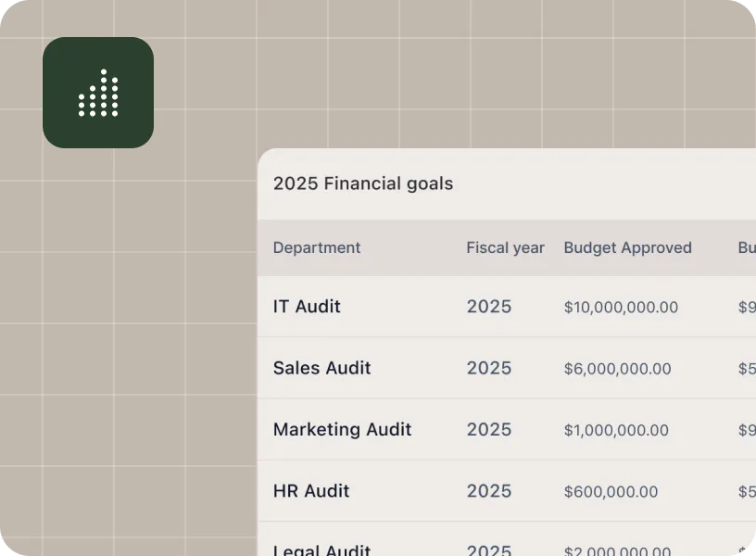Screen dimensions: 756x556
Task: Click the $600,000.00 budget cell for HR Audit
Action: (x=611, y=492)
